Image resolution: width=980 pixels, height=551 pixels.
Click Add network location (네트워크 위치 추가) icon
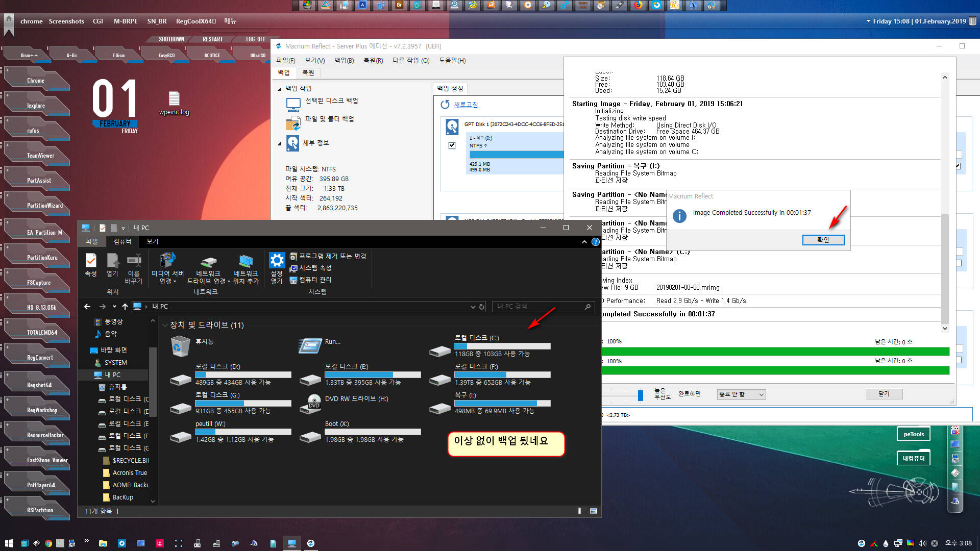[x=246, y=261]
